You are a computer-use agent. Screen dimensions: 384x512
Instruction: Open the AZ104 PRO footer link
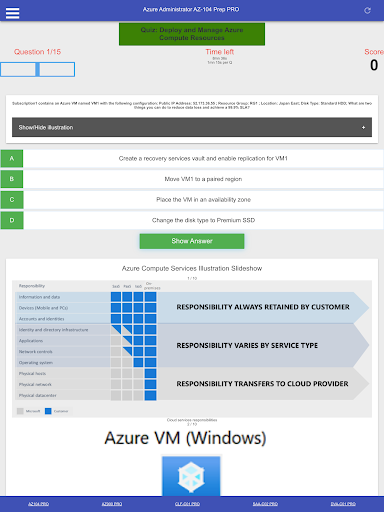coord(38,504)
